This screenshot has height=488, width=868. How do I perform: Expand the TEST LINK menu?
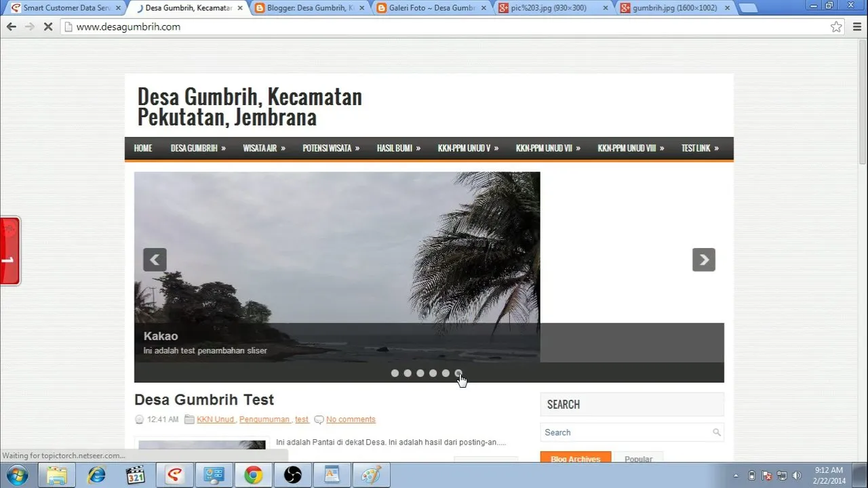(700, 148)
